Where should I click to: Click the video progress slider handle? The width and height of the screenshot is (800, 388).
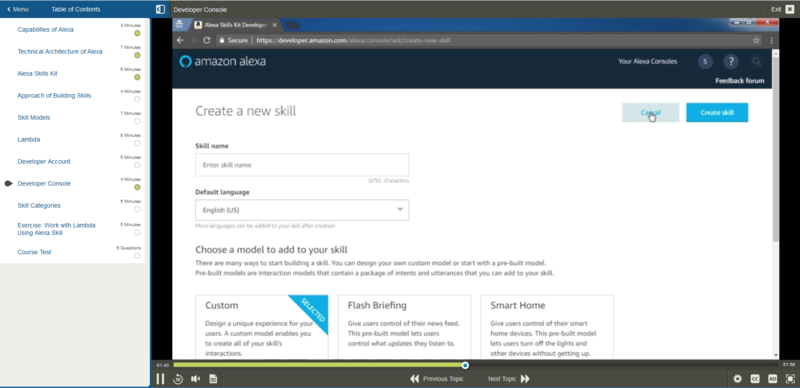465,365
